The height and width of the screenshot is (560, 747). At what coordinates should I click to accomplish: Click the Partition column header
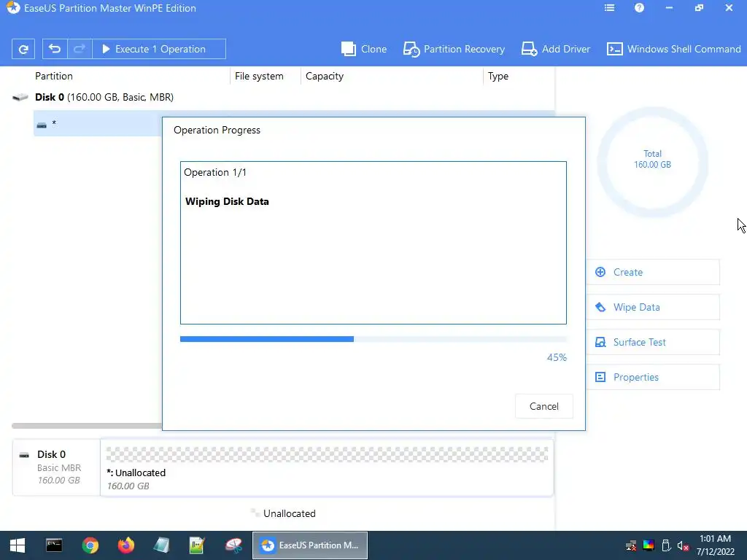coord(54,76)
